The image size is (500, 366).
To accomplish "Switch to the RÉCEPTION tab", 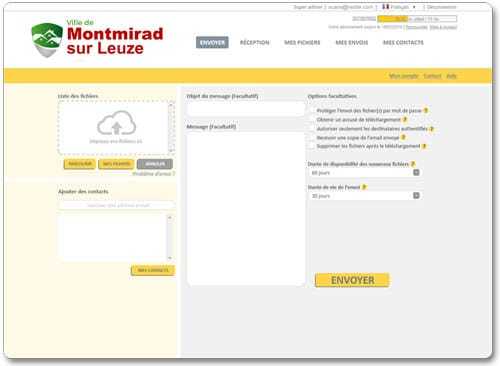I will point(255,42).
